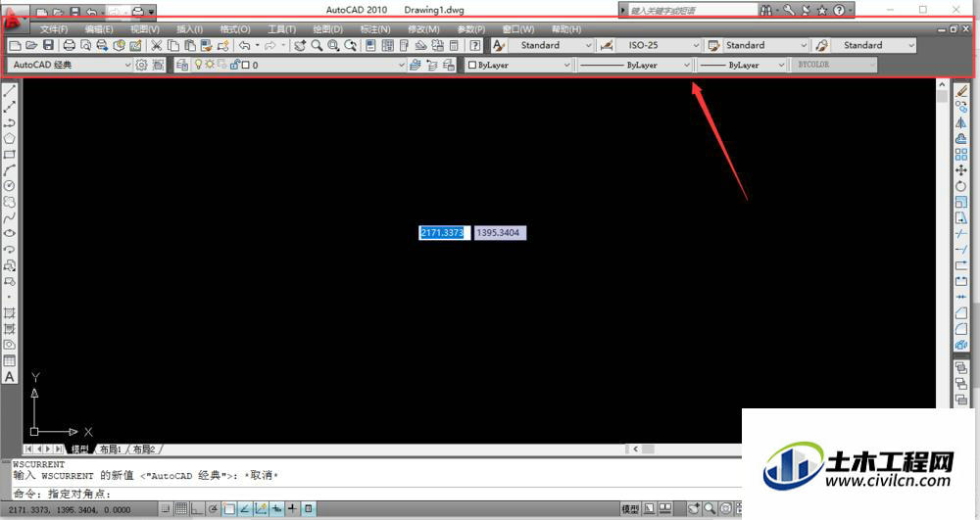The height and width of the screenshot is (520, 980).
Task: Select the Polygon draw tool
Action: pos(10,139)
